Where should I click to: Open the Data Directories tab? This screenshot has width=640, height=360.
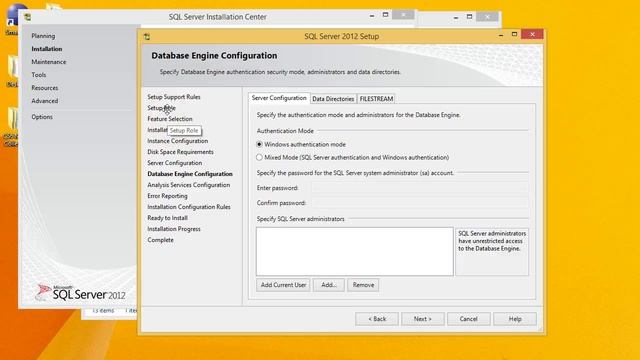coord(333,99)
